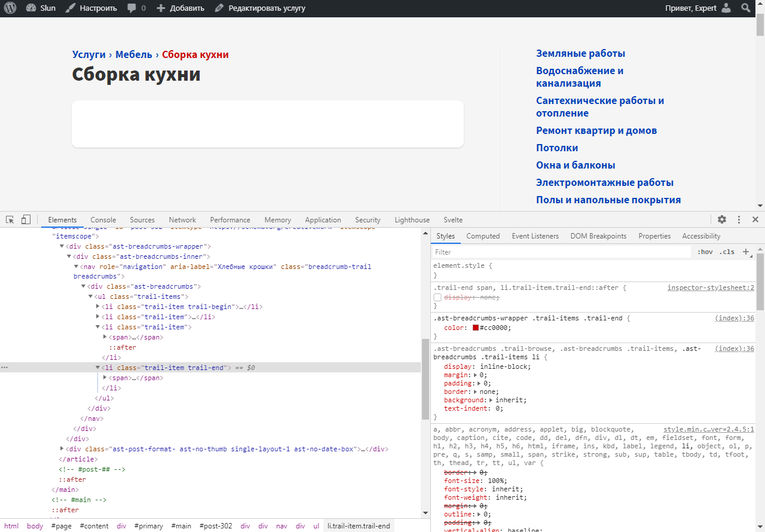Collapse the nav role=navigation node

76,267
